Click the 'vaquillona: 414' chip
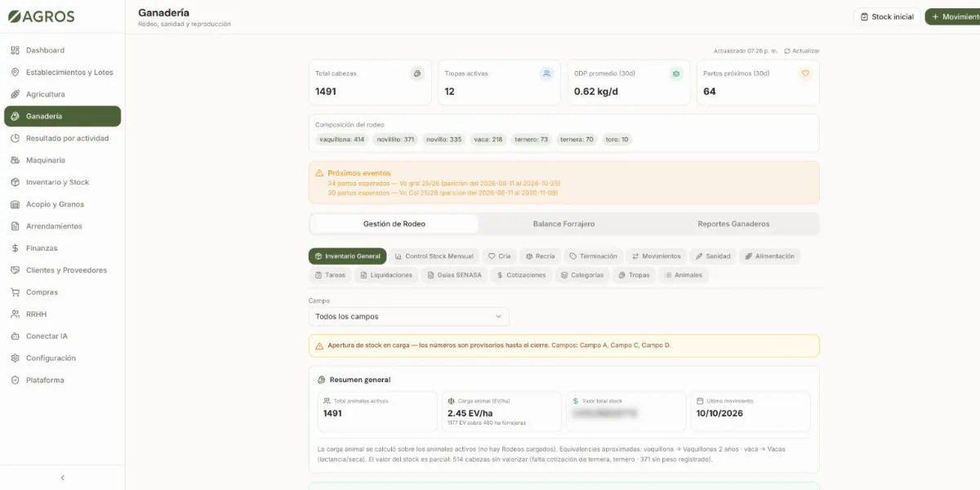The height and width of the screenshot is (490, 980). pos(342,140)
